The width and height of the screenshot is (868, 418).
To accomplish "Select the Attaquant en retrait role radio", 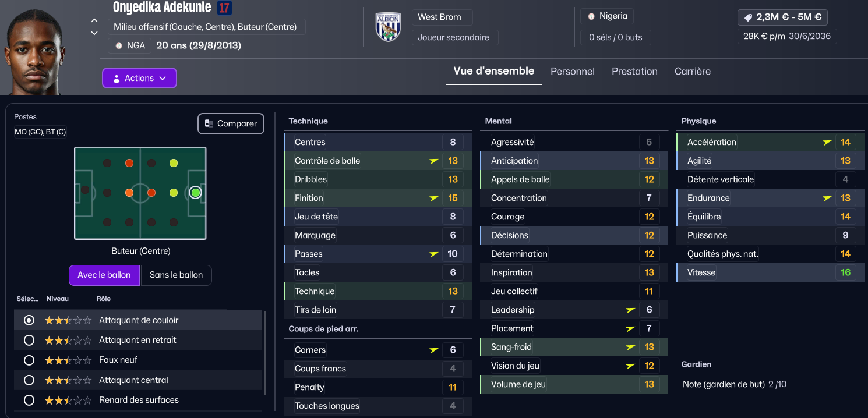I will [29, 340].
